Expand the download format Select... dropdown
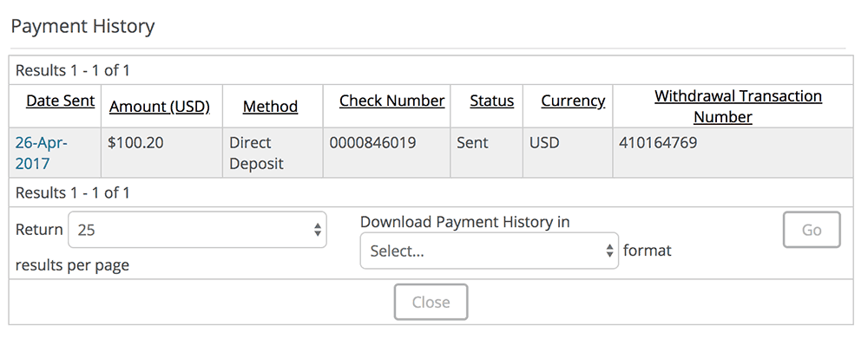This screenshot has height=352, width=868. (x=489, y=251)
